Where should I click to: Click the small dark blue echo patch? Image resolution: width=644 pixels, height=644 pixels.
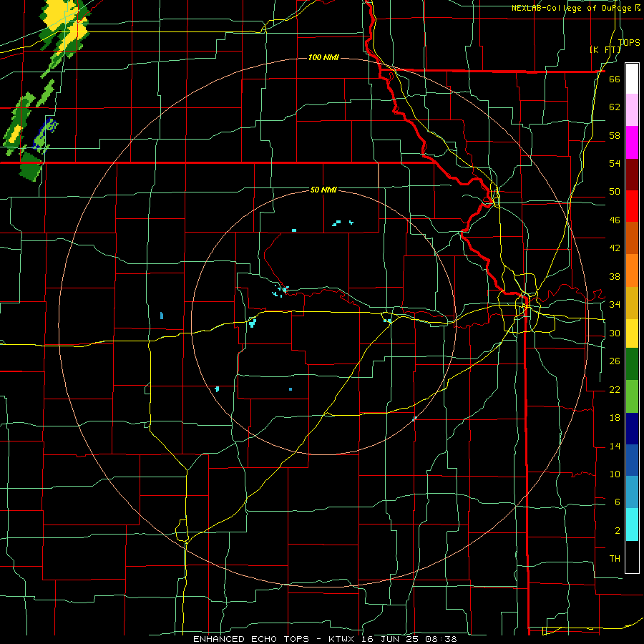(x=45, y=134)
